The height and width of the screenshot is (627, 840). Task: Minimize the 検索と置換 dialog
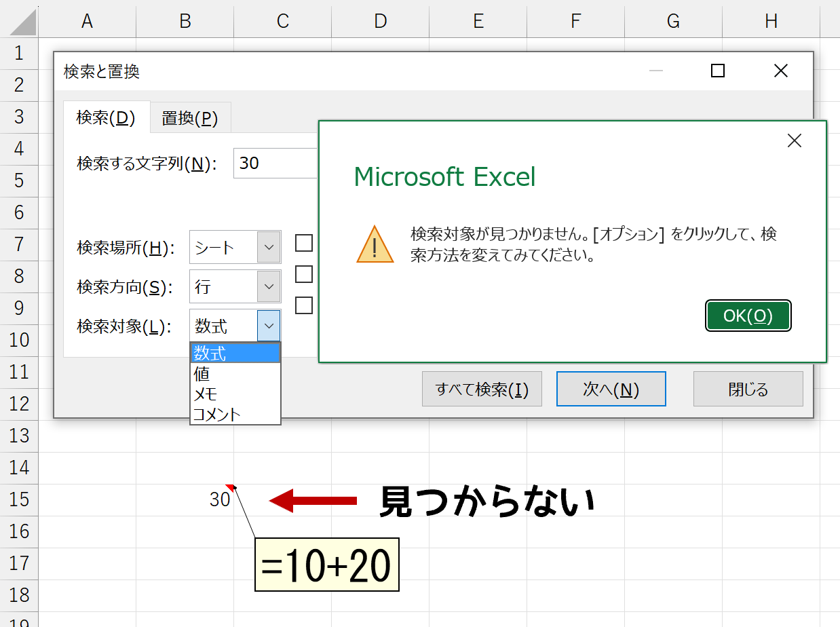(x=655, y=71)
